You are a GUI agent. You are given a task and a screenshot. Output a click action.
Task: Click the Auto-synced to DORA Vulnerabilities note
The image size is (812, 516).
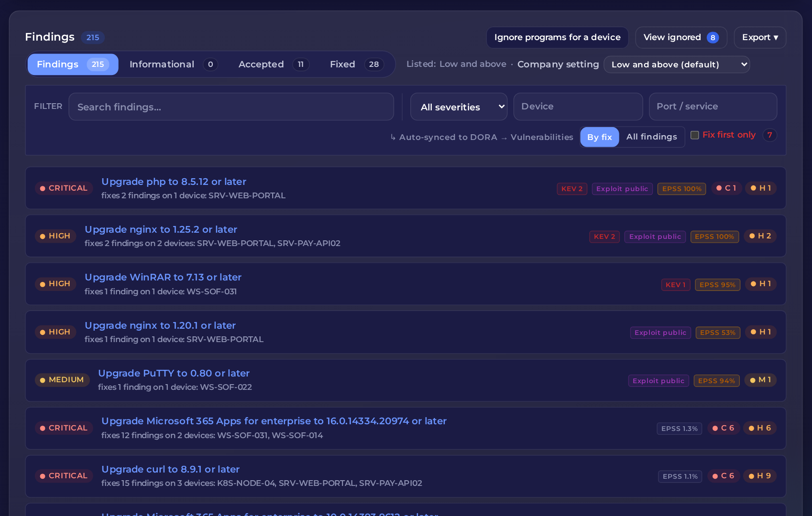tap(482, 137)
